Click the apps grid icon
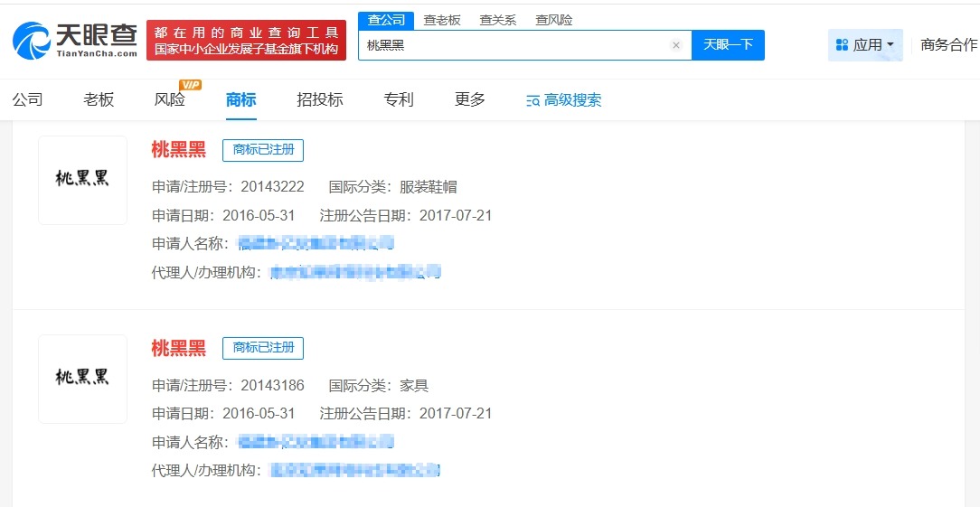The image size is (980, 507). [x=842, y=45]
